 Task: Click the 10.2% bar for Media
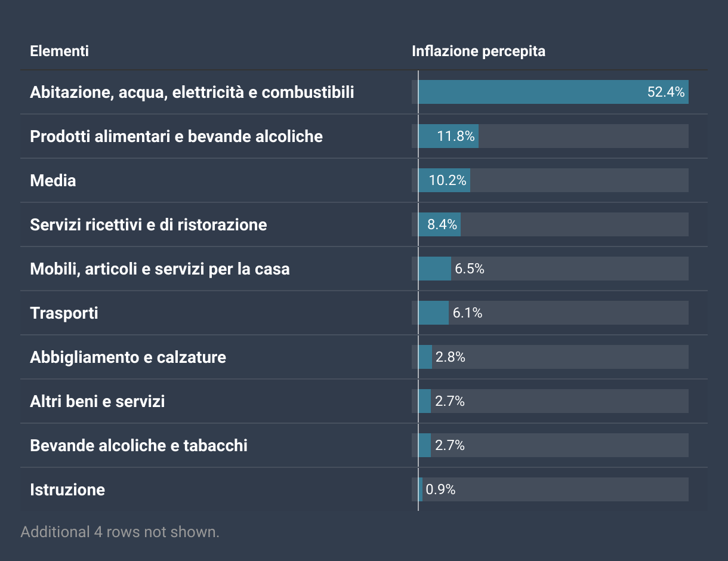[447, 181]
